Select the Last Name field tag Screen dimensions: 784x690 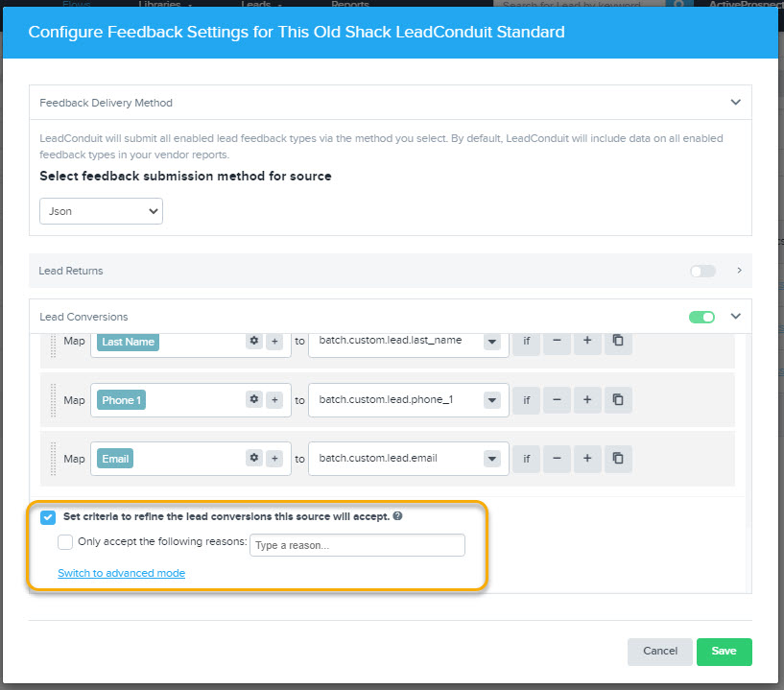128,342
